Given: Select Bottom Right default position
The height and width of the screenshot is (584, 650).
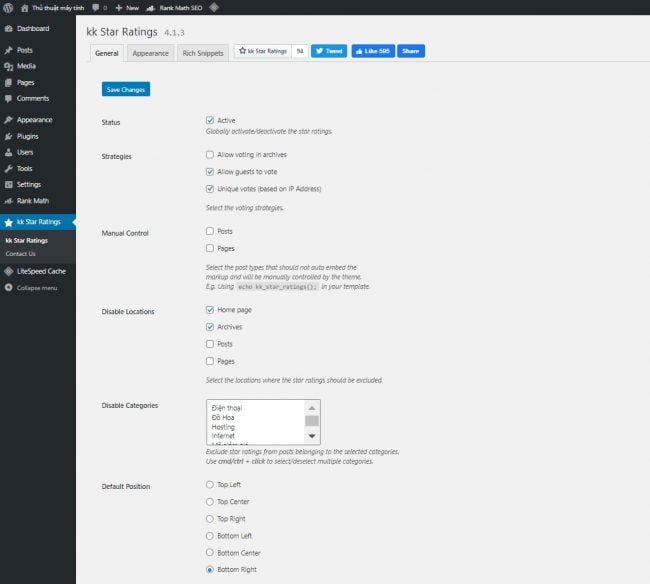Looking at the screenshot, I should [210, 569].
